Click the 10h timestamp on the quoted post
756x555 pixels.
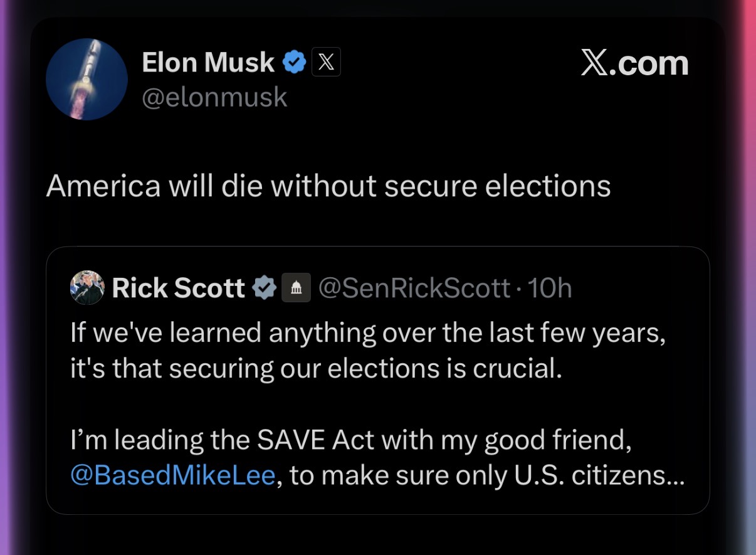[550, 288]
